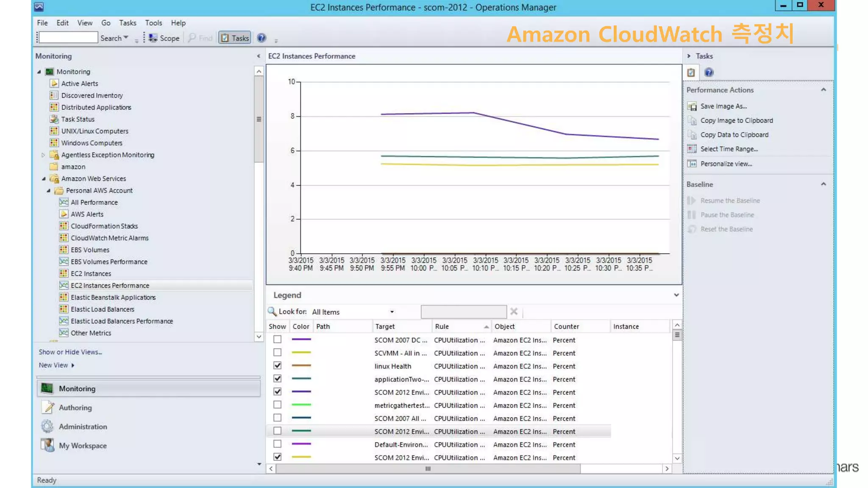Click Select Time Range icon
The width and height of the screenshot is (868, 488).
[x=692, y=149]
